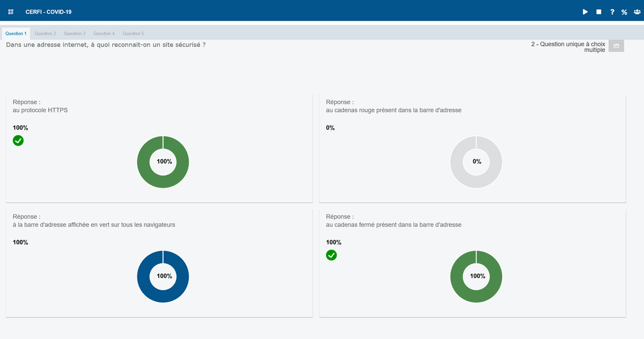Open the participants group icon
The image size is (644, 339).
pos(637,12)
